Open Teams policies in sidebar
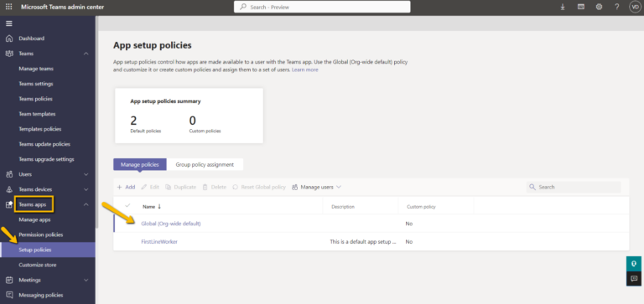This screenshot has width=644, height=304. click(x=35, y=99)
